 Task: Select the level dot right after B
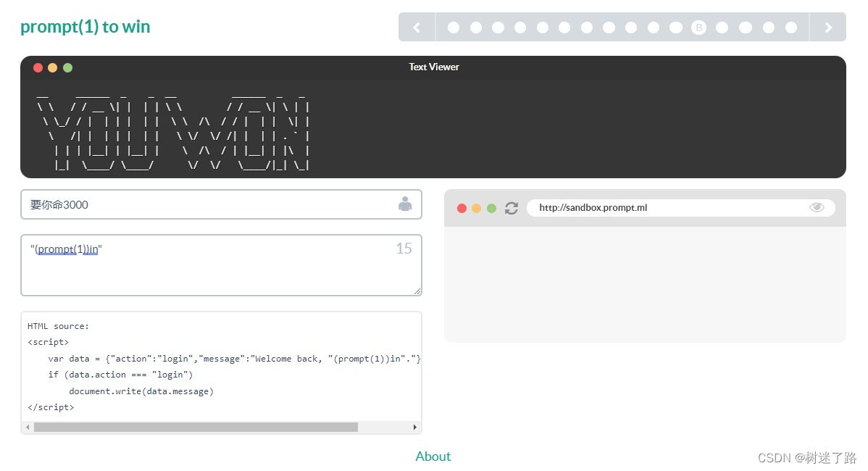722,27
